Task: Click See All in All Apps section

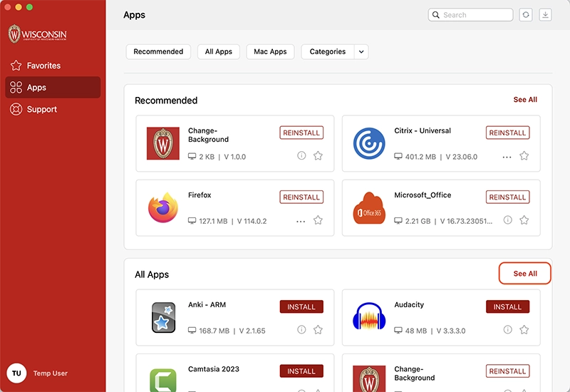Action: (x=525, y=274)
